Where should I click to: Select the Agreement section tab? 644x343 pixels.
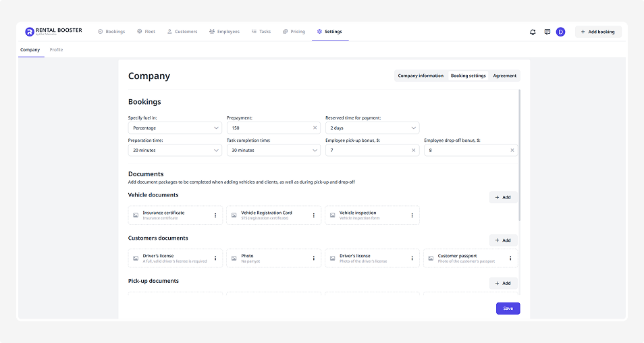coord(504,76)
